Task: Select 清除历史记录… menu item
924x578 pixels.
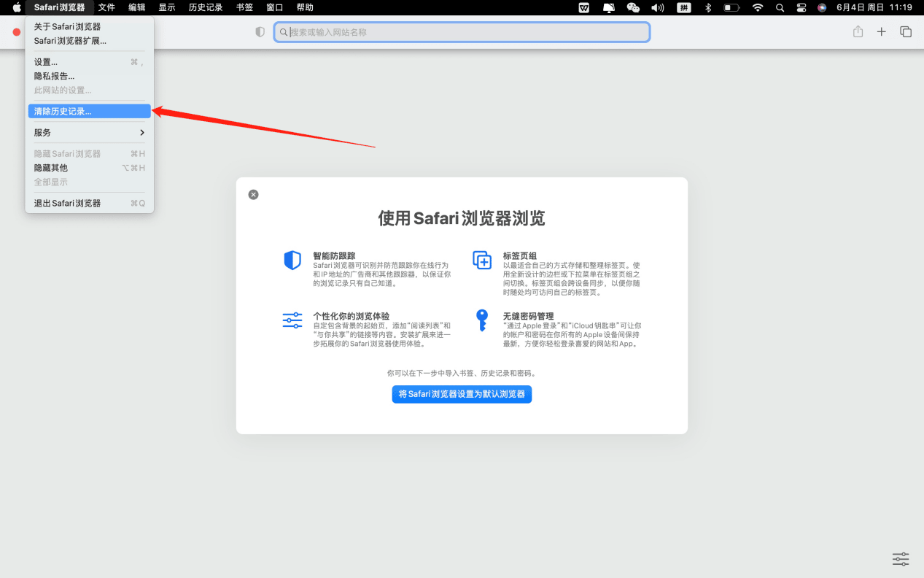Action: [x=90, y=112]
